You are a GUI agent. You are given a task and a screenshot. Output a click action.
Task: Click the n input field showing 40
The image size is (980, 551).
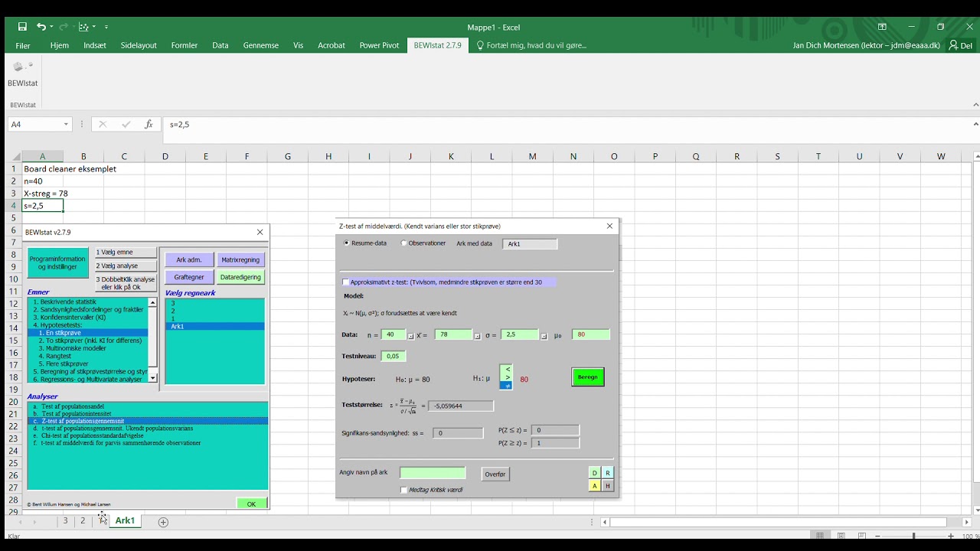click(x=394, y=334)
